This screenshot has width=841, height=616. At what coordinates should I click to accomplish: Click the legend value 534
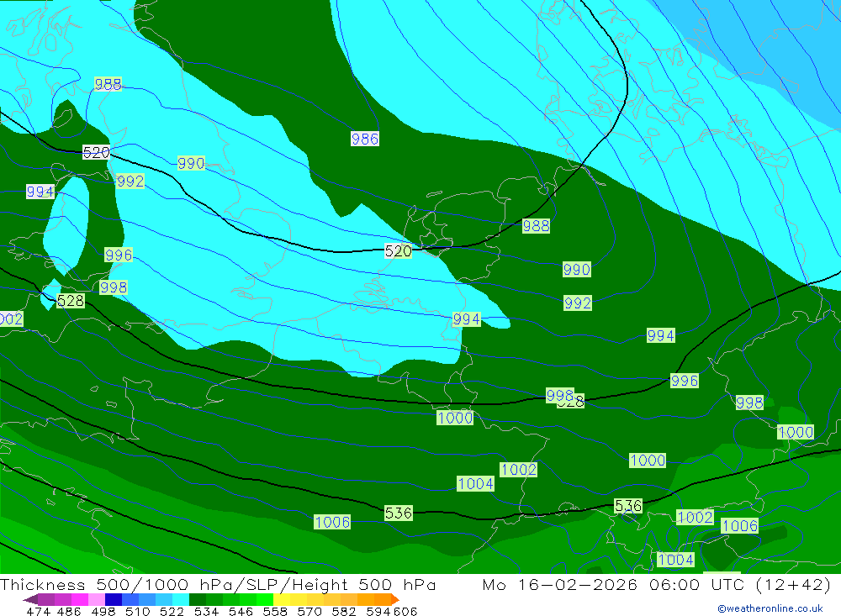(206, 611)
